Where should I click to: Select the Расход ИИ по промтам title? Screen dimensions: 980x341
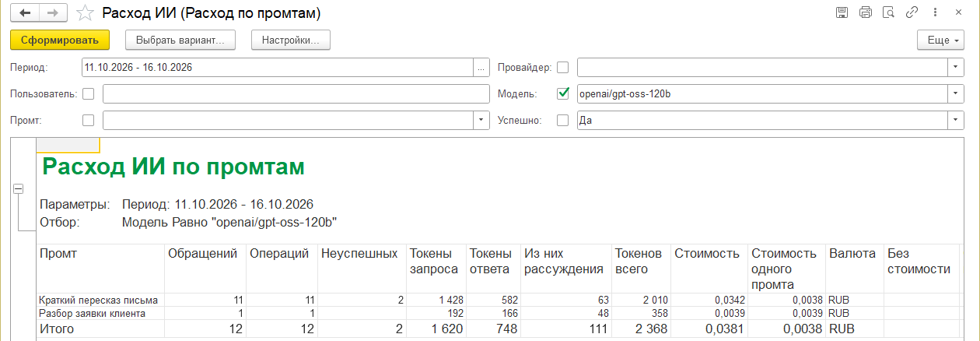pyautogui.click(x=173, y=167)
